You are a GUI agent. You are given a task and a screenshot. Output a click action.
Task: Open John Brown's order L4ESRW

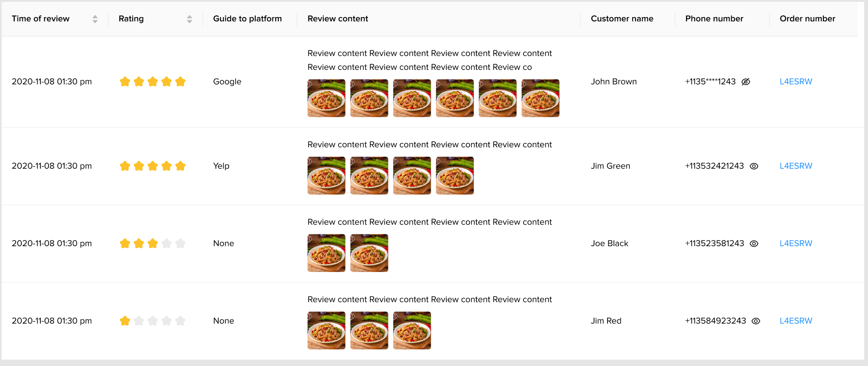click(x=796, y=82)
